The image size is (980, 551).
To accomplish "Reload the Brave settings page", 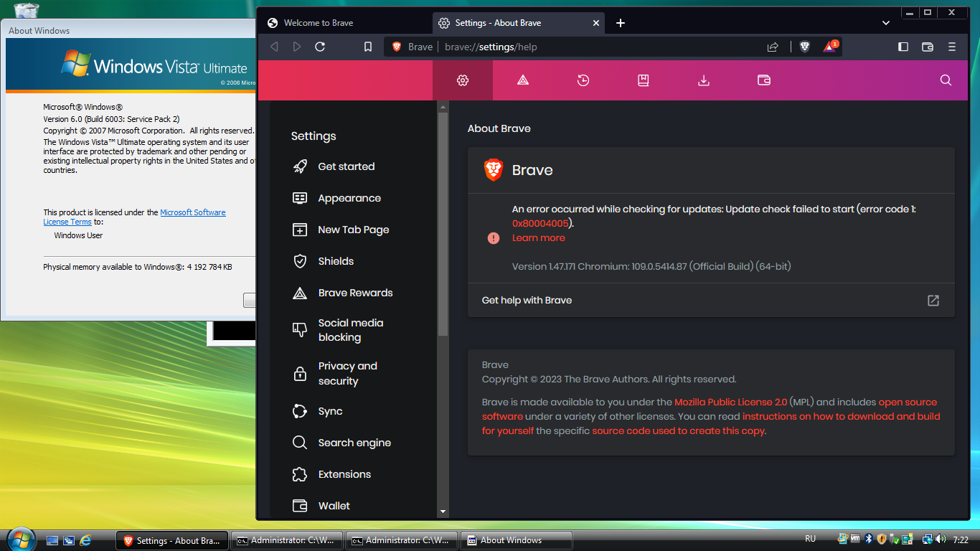I will 320,47.
